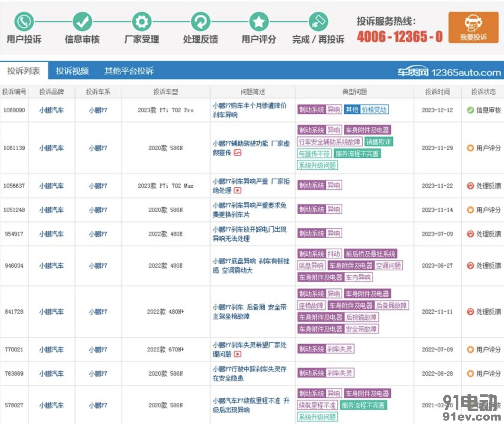Click the 完成/再投诉 step icon

click(318, 22)
